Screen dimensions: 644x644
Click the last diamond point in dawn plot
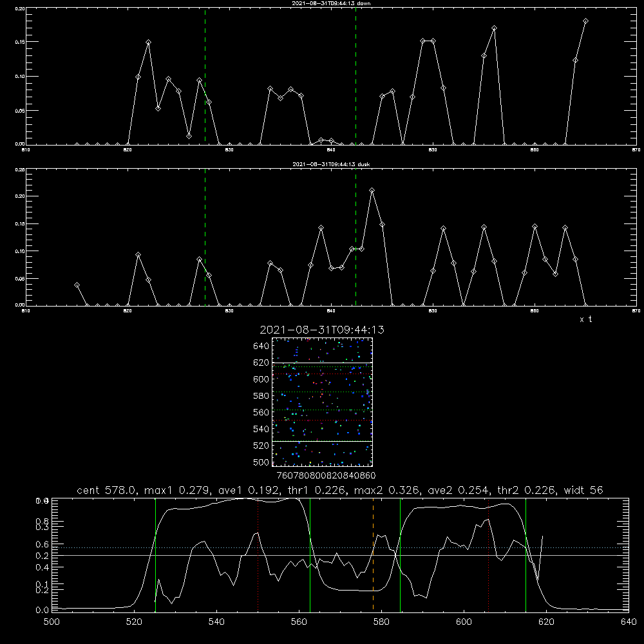pyautogui.click(x=585, y=21)
